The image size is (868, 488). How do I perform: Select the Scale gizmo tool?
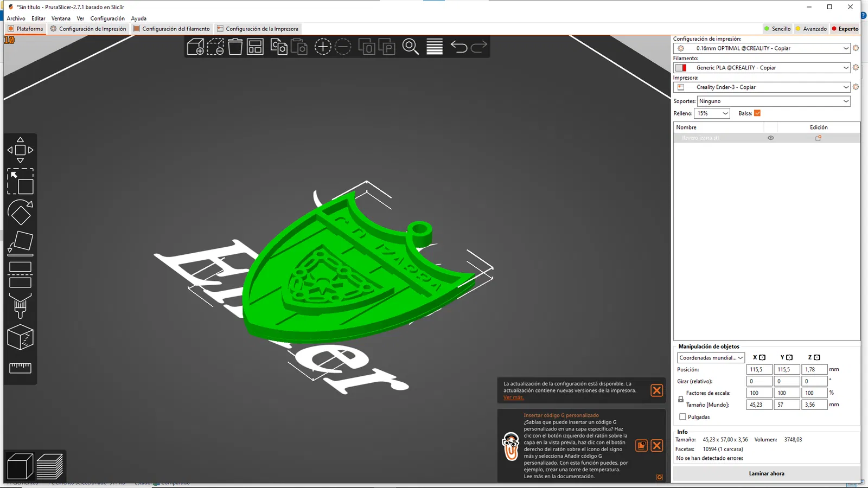pos(20,181)
